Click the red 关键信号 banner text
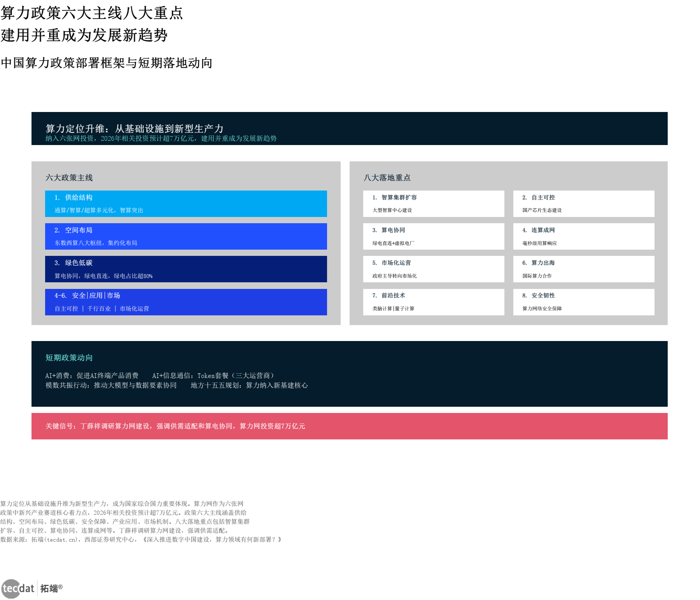The image size is (700, 600). pyautogui.click(x=175, y=426)
